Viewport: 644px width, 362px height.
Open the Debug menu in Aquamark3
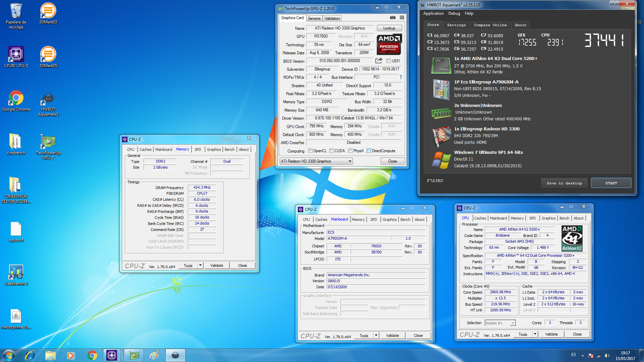coord(454,13)
